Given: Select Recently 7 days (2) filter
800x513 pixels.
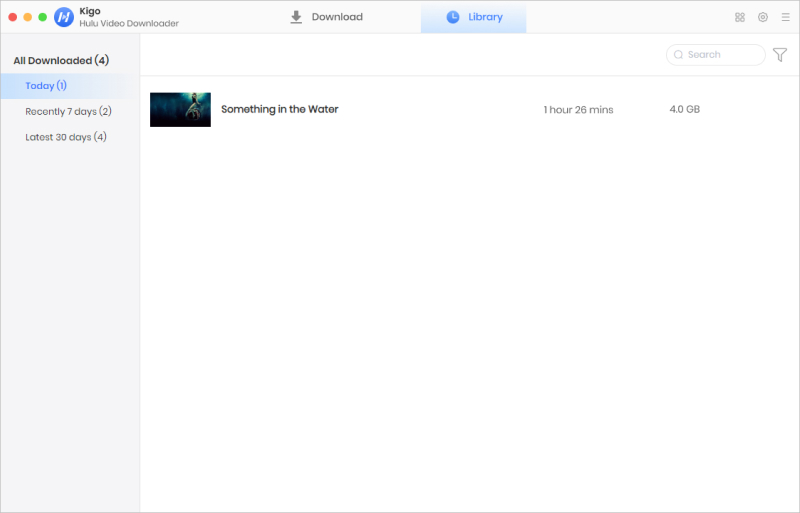Looking at the screenshot, I should (70, 111).
